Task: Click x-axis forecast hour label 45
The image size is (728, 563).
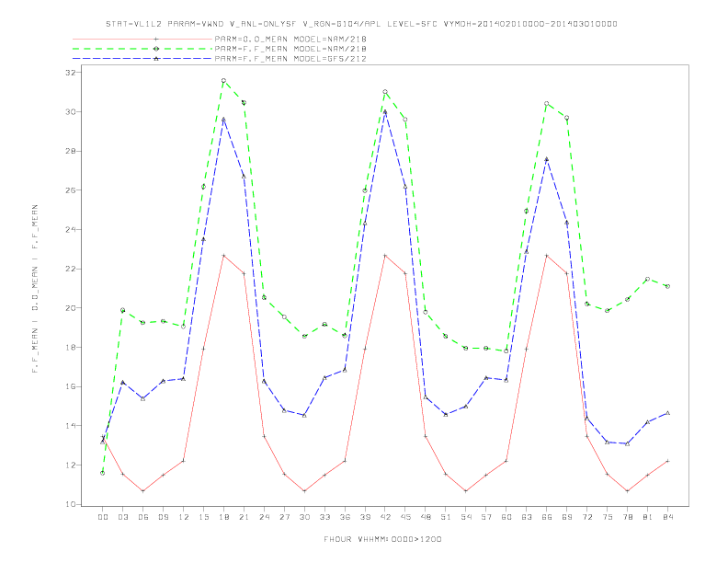Action: [x=405, y=517]
